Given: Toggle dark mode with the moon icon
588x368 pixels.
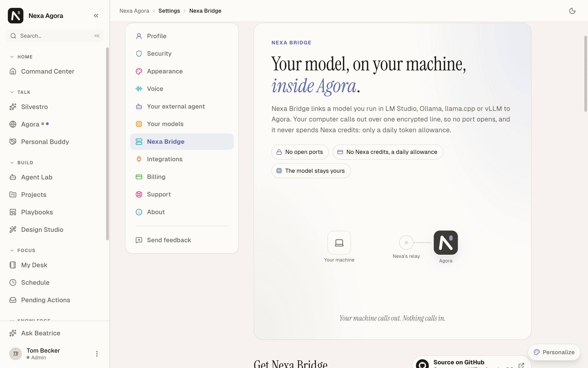Looking at the screenshot, I should [x=572, y=11].
